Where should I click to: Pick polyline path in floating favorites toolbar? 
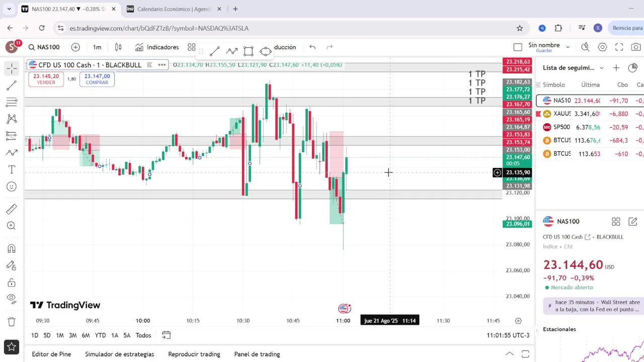pos(231,51)
